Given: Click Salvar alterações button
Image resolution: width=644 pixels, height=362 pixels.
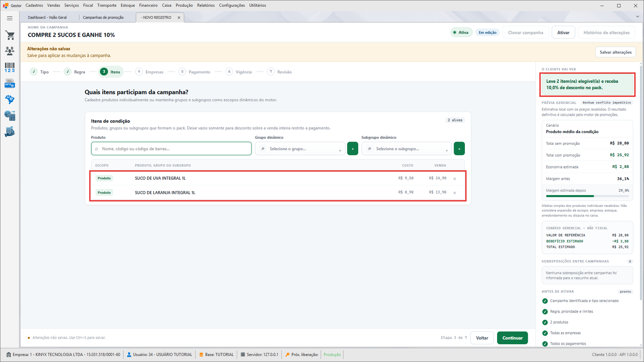Looking at the screenshot, I should coord(615,52).
